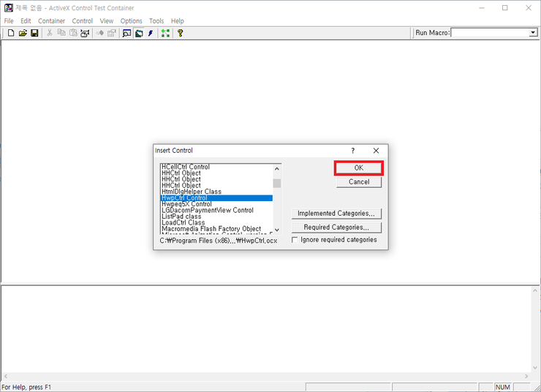Click the Cut scissors toolbar icon

[x=50, y=33]
